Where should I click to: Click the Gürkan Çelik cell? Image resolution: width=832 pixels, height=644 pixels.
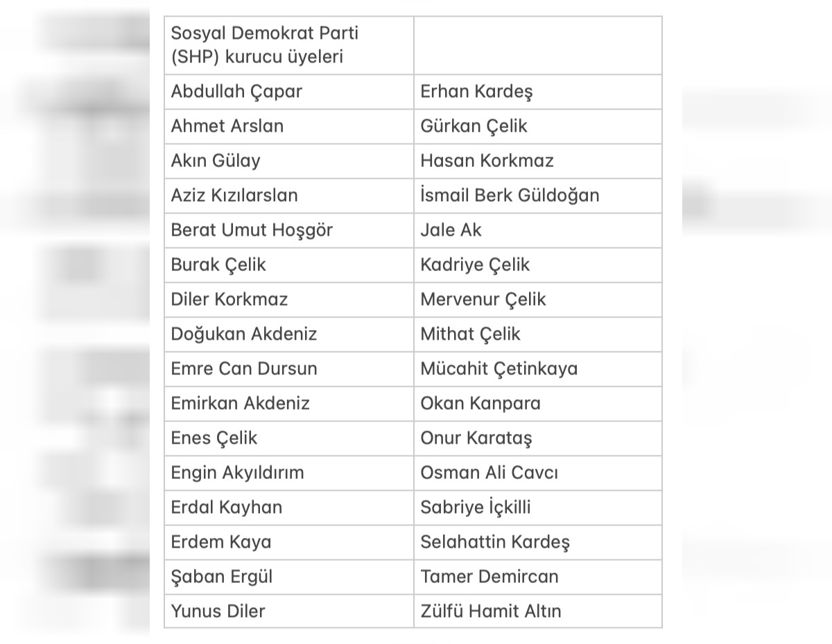[x=474, y=126]
